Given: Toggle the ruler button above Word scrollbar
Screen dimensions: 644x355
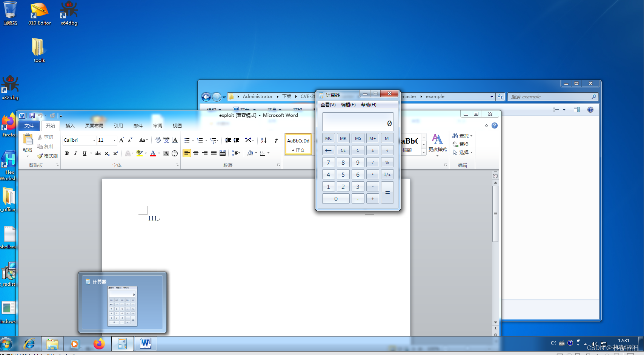Looking at the screenshot, I should pos(495,176).
